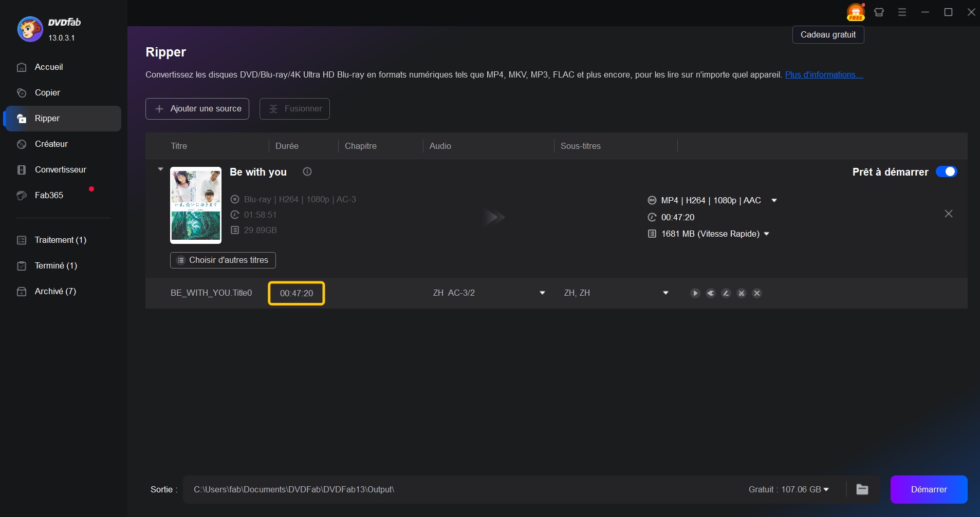Click the output path field

pyautogui.click(x=463, y=489)
